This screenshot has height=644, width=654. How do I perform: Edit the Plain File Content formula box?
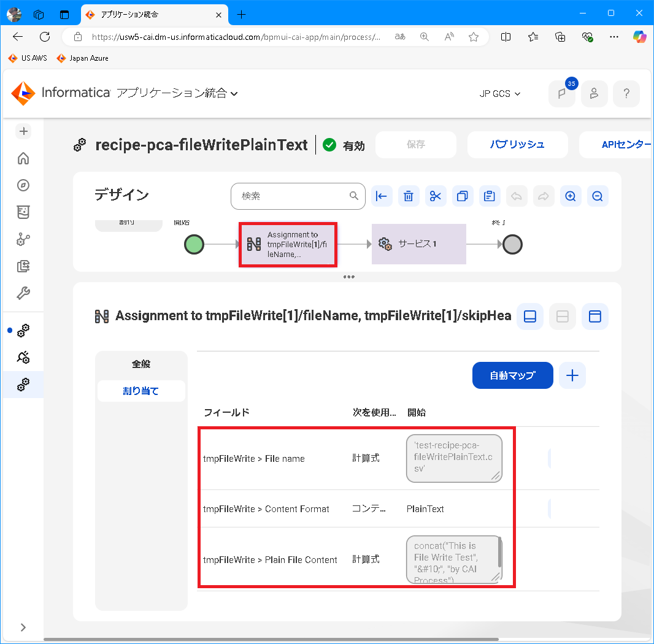tap(454, 559)
